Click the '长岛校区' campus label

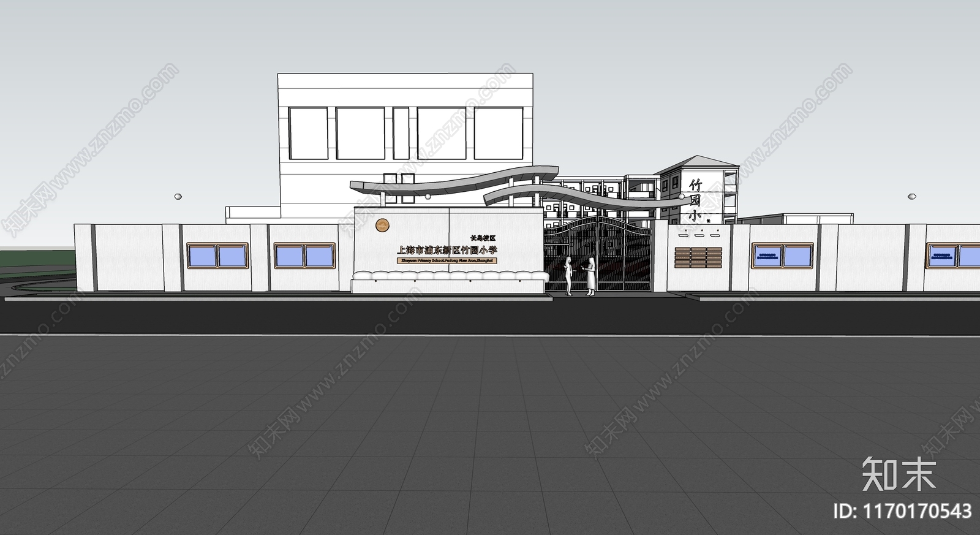[x=482, y=237]
